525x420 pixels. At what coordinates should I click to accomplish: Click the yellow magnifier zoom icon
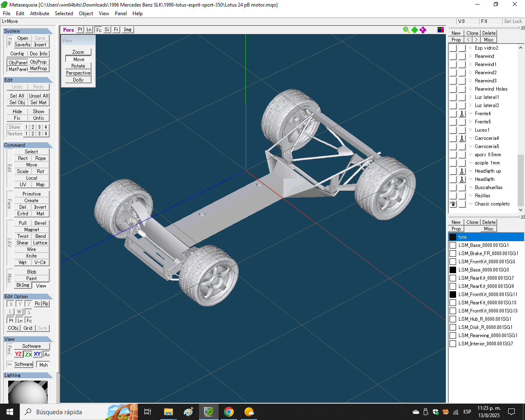coord(406,30)
